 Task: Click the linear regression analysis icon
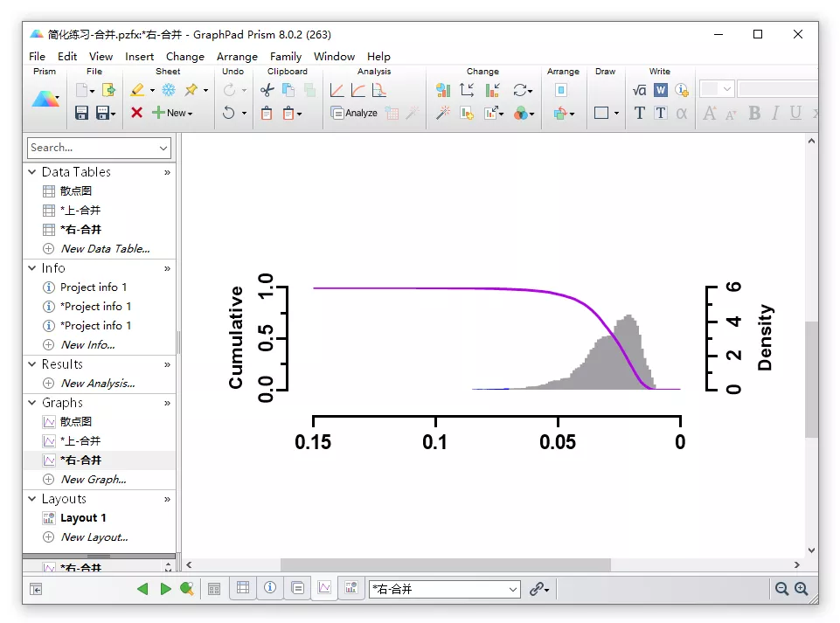(337, 90)
